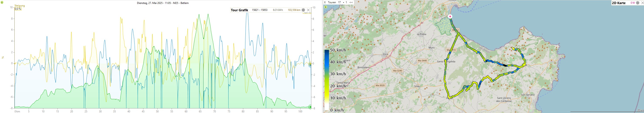Select the Steigung axis title
This screenshot has height=113, width=644.
[20, 5]
